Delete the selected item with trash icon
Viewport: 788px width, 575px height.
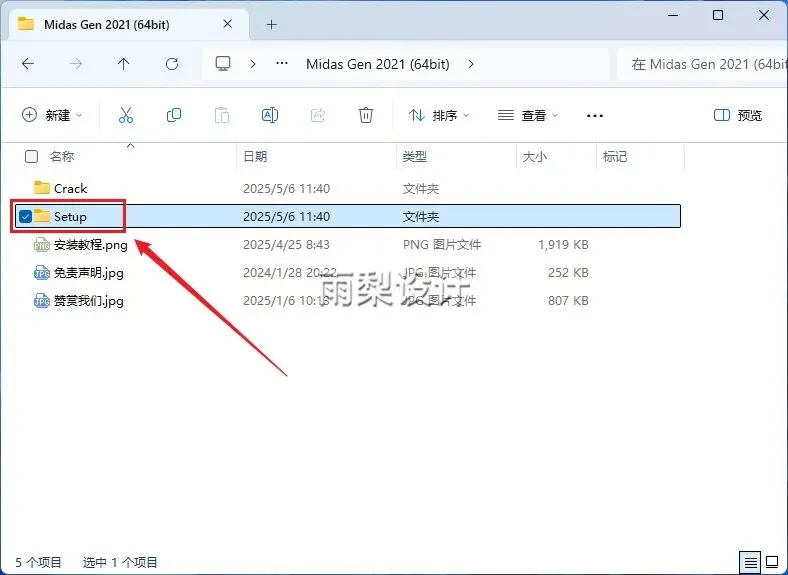coord(366,115)
